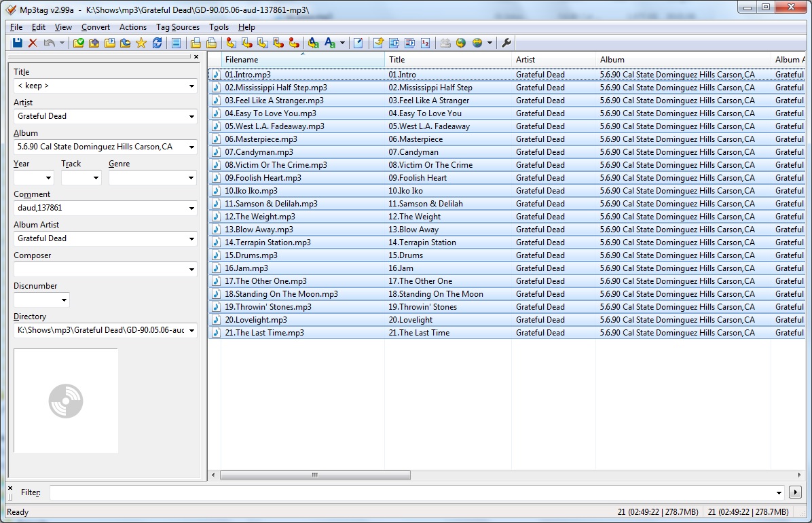Open the View menu

tap(63, 27)
